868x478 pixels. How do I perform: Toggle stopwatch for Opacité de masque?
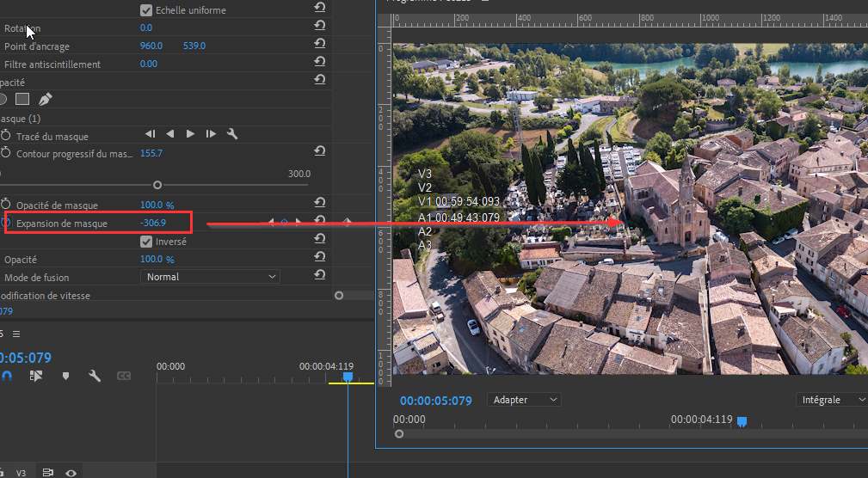point(6,205)
